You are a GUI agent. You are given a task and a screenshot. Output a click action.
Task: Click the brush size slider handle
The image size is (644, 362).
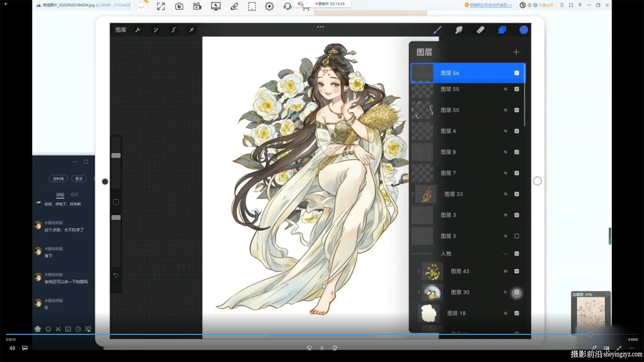click(116, 156)
